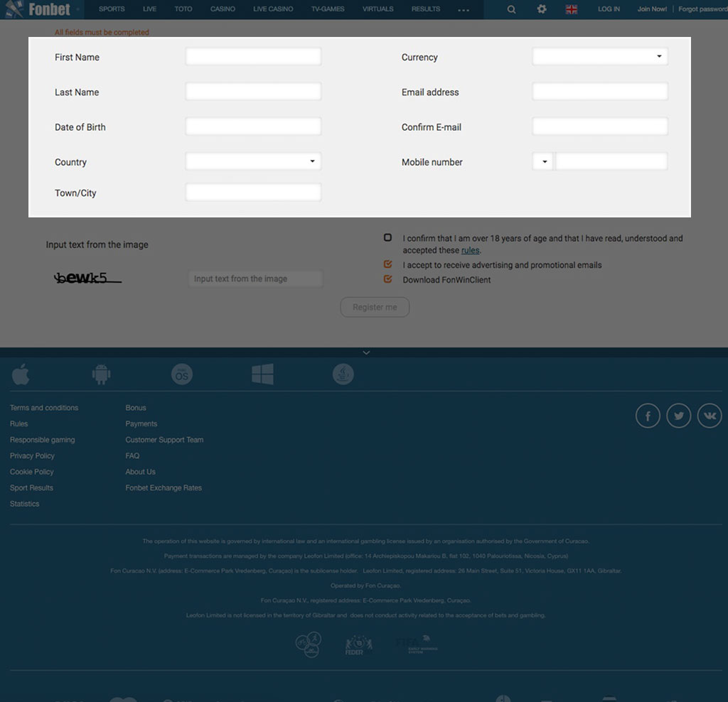The width and height of the screenshot is (728, 702).
Task: Open the RESULTS menu
Action: [426, 9]
